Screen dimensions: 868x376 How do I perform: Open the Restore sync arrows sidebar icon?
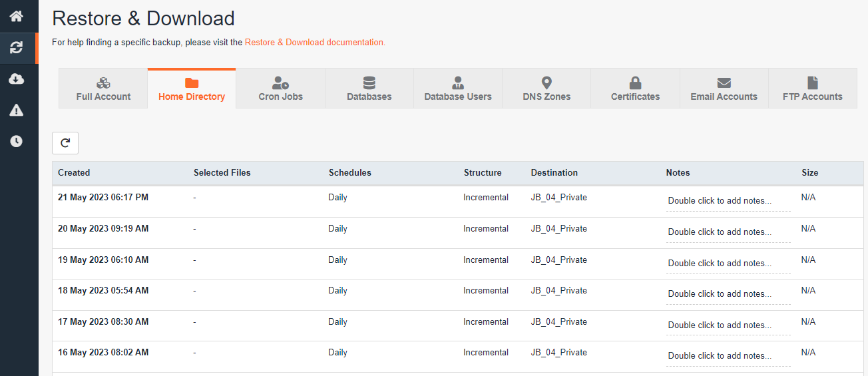coord(17,48)
